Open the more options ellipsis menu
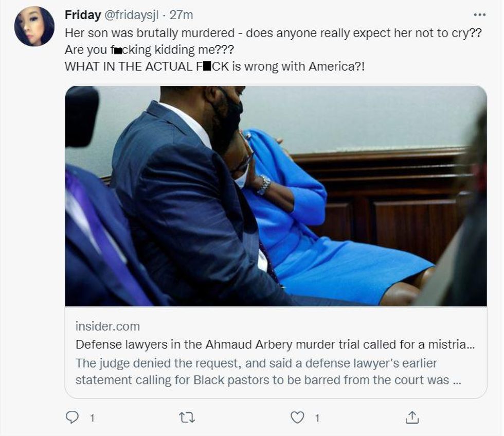This screenshot has height=436, width=504. pyautogui.click(x=479, y=15)
